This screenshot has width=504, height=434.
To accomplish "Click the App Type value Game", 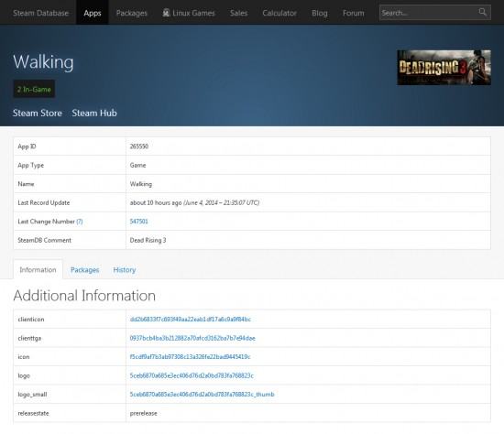I will 137,165.
